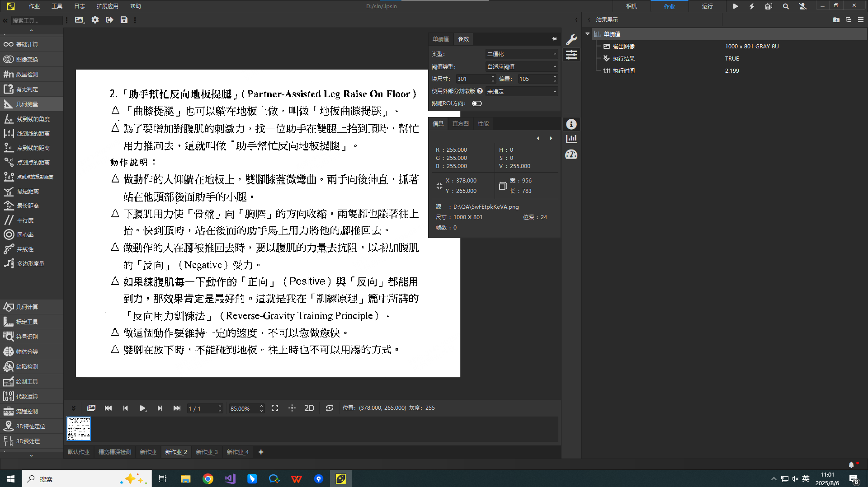This screenshot has width=868, height=487.
Task: Increase 块尺寸 using its stepper arrows
Action: (492, 76)
